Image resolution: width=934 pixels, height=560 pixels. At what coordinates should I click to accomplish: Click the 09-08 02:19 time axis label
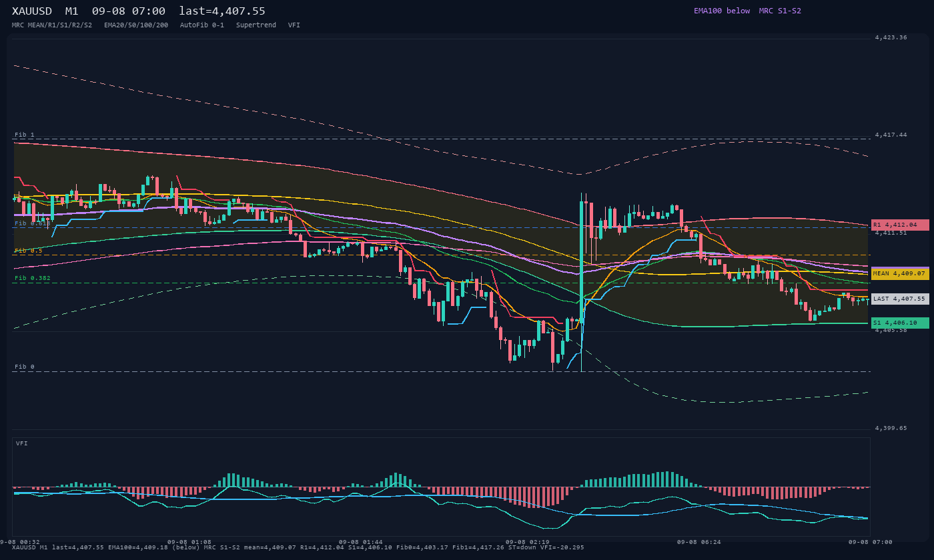527,542
